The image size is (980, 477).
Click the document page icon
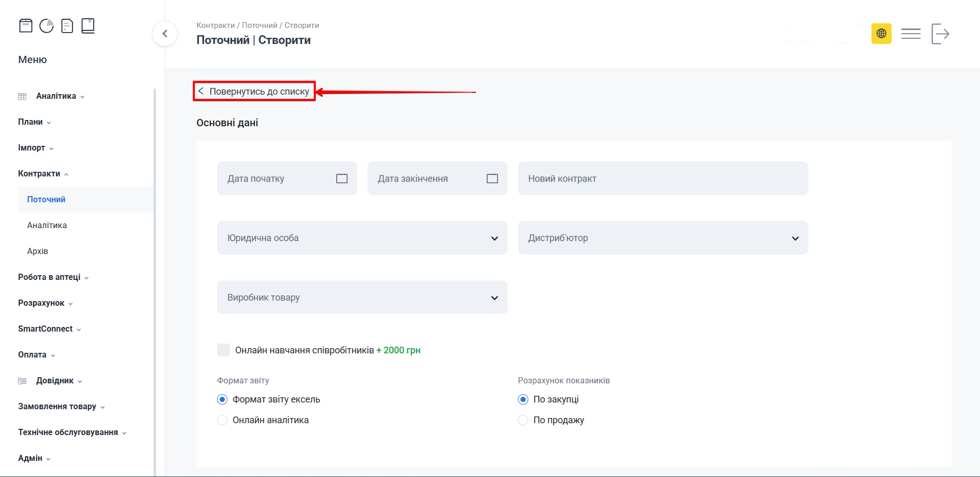coord(67,25)
